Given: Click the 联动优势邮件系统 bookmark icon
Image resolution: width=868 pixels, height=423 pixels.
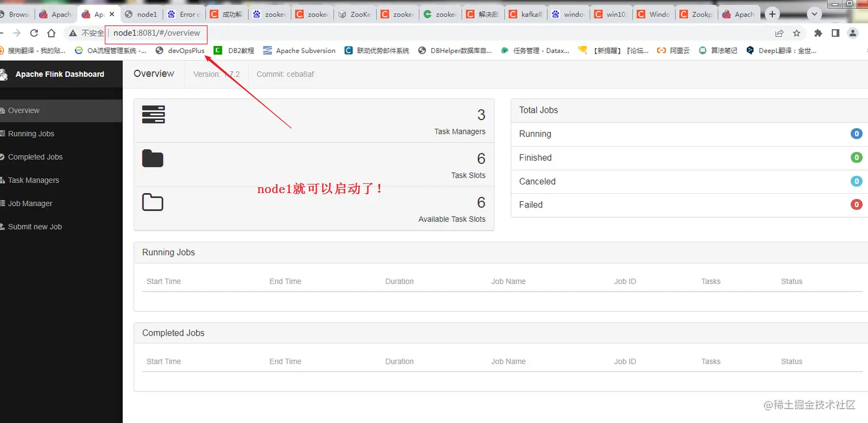Looking at the screenshot, I should [x=348, y=51].
